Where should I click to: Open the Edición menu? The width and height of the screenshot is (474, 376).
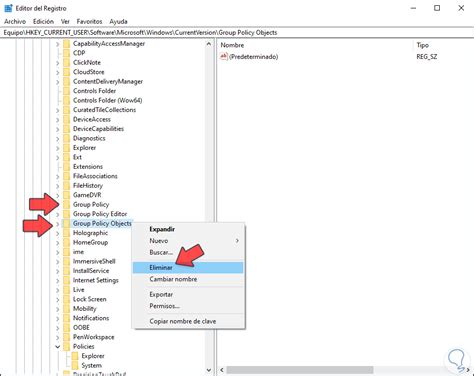[43, 21]
